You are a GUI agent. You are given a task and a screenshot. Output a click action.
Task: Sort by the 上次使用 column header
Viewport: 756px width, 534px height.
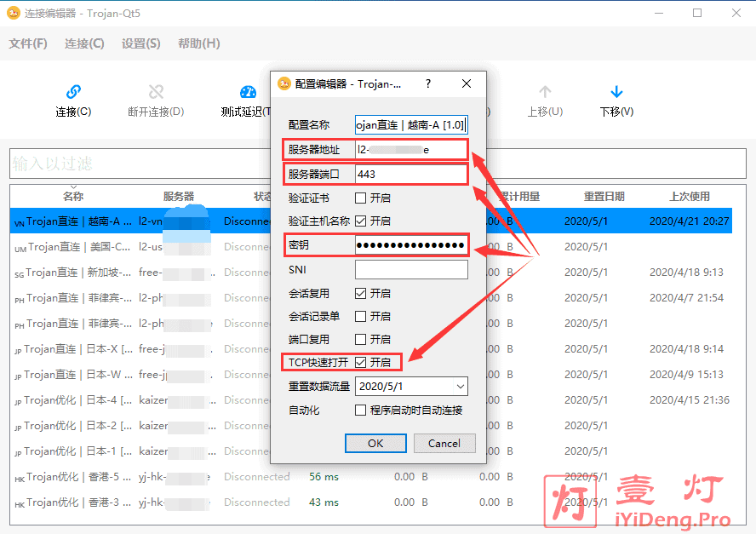point(690,197)
